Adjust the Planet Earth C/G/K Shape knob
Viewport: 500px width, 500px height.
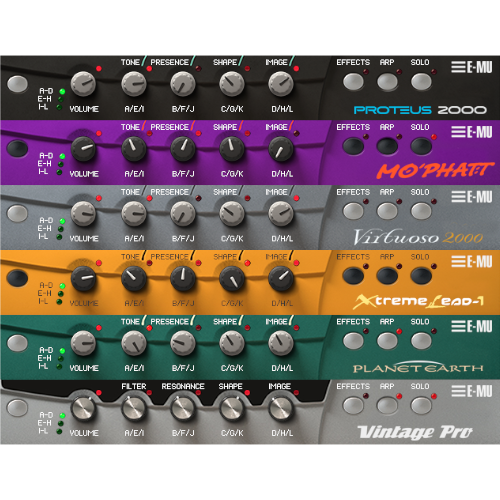(x=232, y=343)
